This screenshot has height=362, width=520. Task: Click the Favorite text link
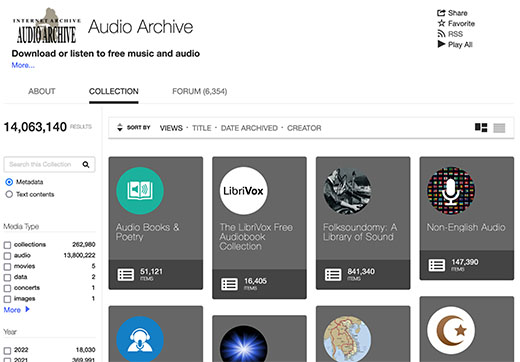pos(461,23)
